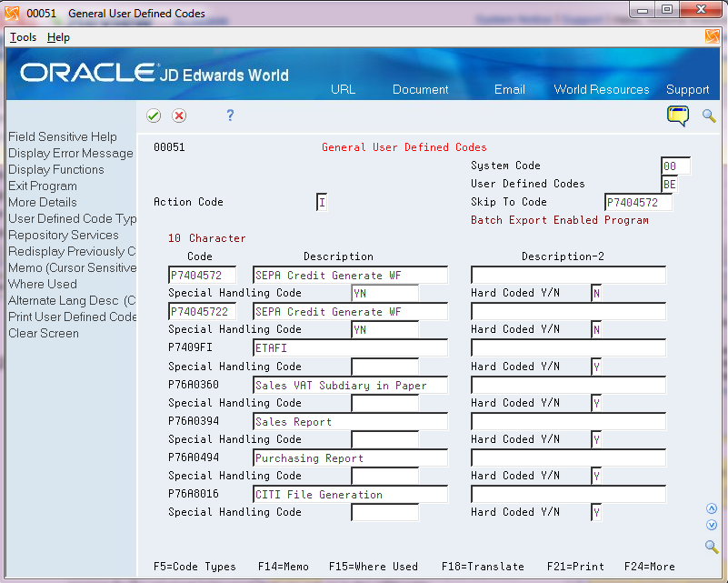The width and height of the screenshot is (728, 583).
Task: Select Memo (Cursor Sensitive) option
Action: click(73, 267)
